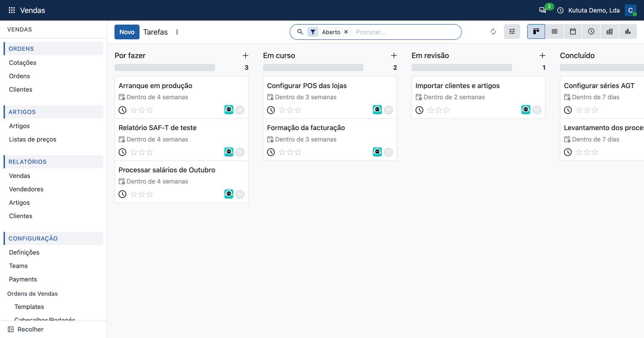Open Listas de preços in sidebar
644x338 pixels.
pyautogui.click(x=33, y=139)
